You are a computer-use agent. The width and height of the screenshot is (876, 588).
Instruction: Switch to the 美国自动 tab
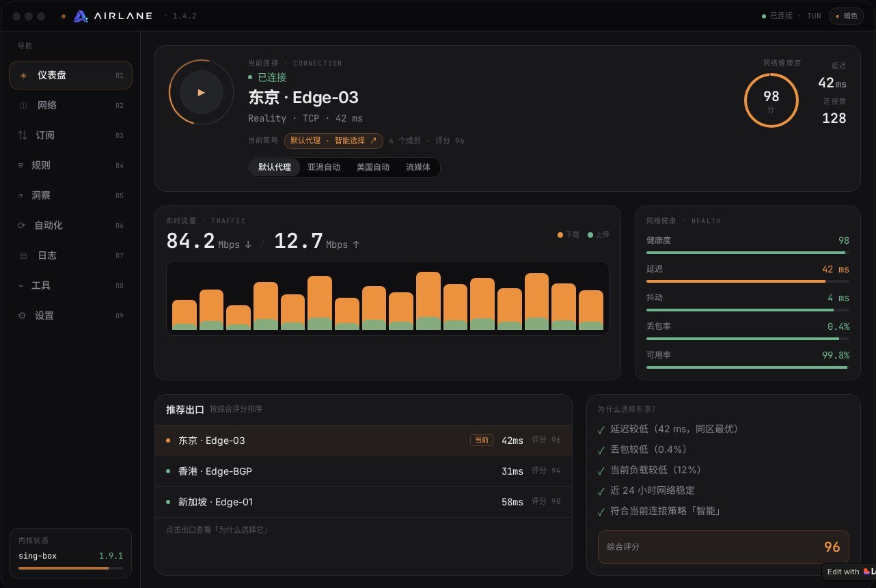[373, 167]
